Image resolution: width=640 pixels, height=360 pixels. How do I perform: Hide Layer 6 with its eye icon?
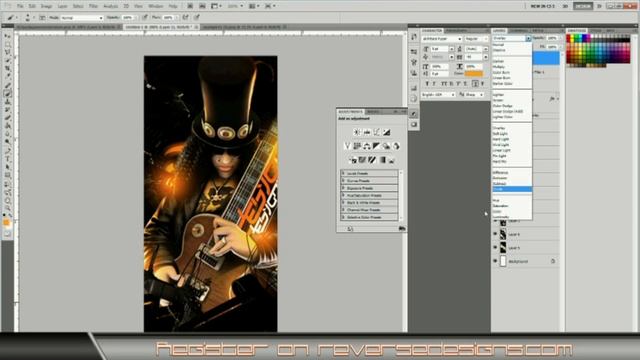pos(495,234)
